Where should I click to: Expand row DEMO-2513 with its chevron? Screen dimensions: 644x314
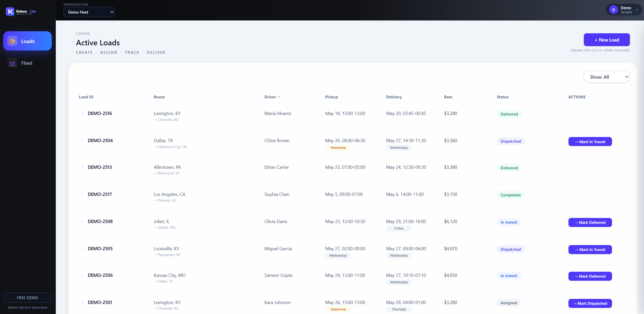tap(82, 167)
